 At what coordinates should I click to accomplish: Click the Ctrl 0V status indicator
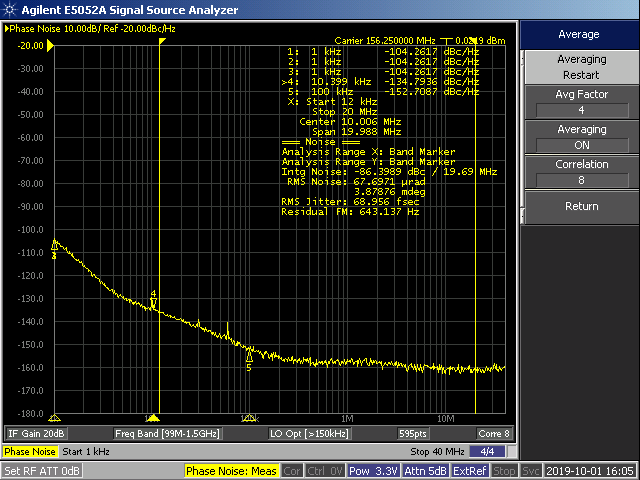(x=325, y=471)
